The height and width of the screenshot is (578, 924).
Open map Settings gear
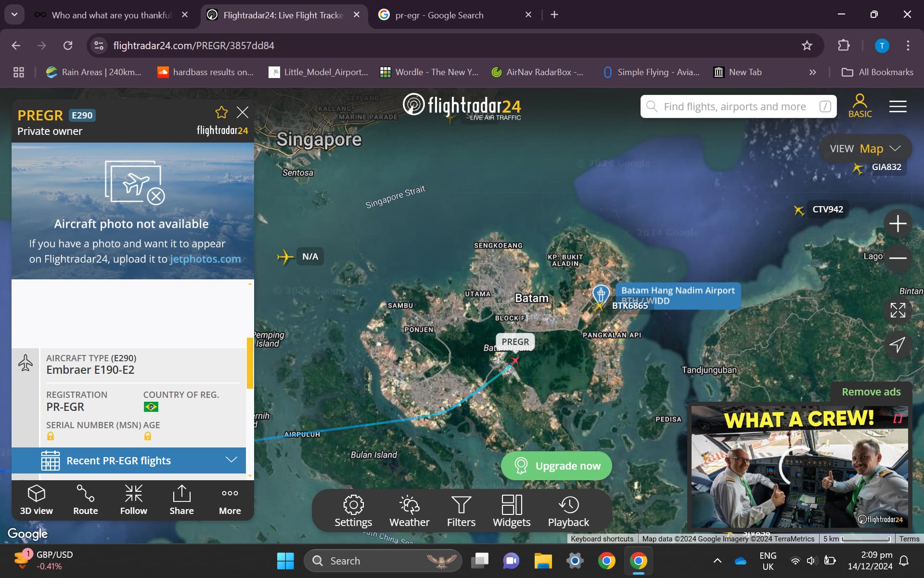coord(353,511)
